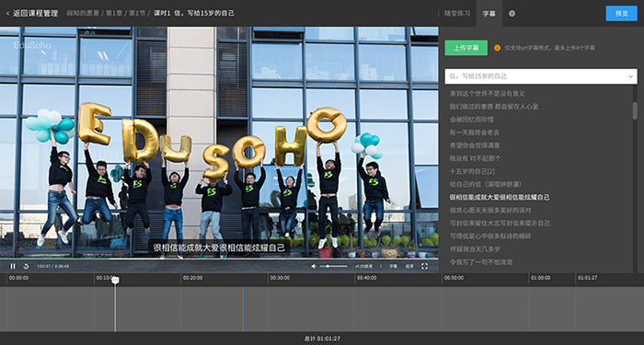The image size is (644, 345).
Task: Adjust the player volume slider
Action: point(333,266)
